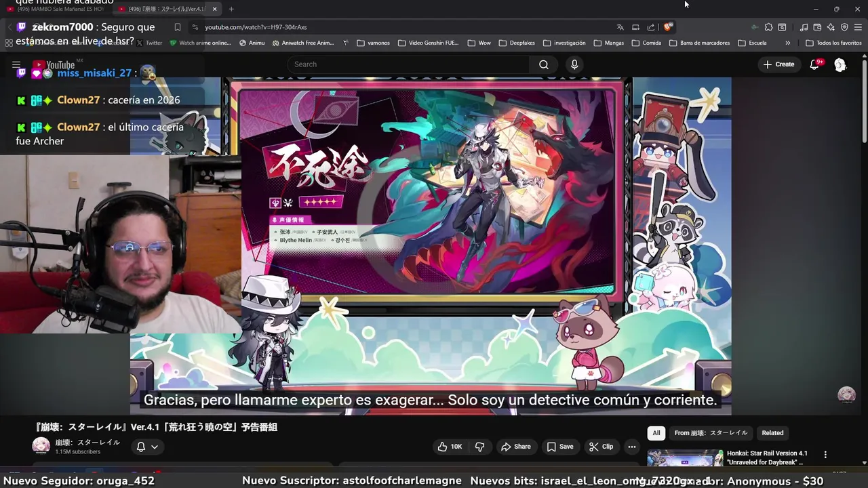Open more actions ellipsis beside Clip
Screen dimensions: 868x488
tap(631, 447)
